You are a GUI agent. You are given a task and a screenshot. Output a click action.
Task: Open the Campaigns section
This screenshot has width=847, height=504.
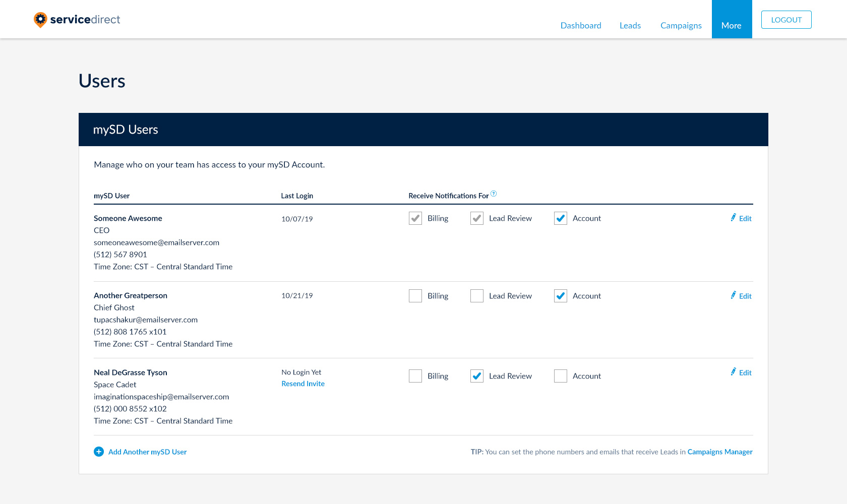click(x=681, y=25)
